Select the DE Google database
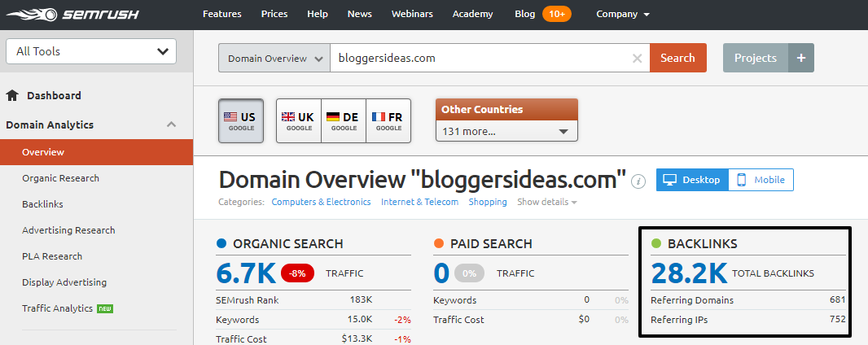Image resolution: width=868 pixels, height=345 pixels. [344, 120]
